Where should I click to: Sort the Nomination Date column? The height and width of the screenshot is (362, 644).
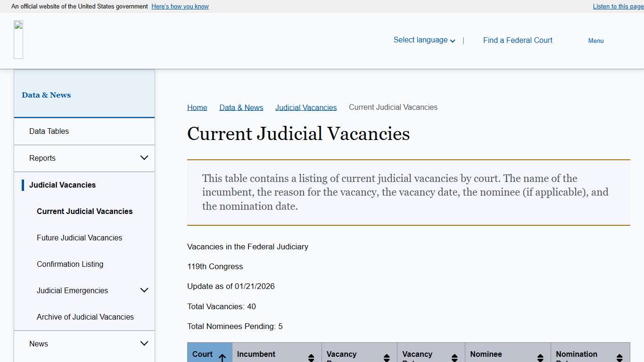[619, 357]
